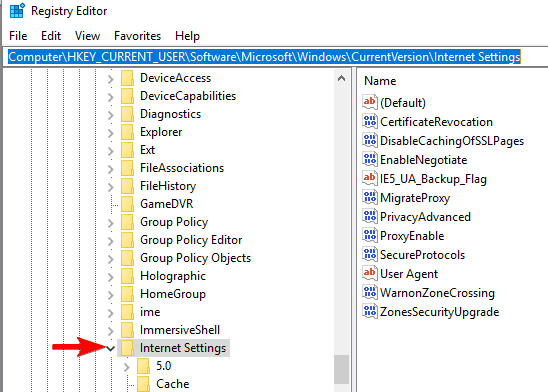Expand the Ext key
Image resolution: width=548 pixels, height=392 pixels.
pos(110,151)
